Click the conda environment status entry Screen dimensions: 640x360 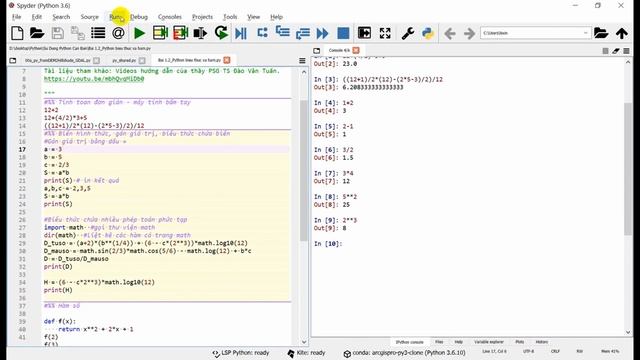[404, 353]
